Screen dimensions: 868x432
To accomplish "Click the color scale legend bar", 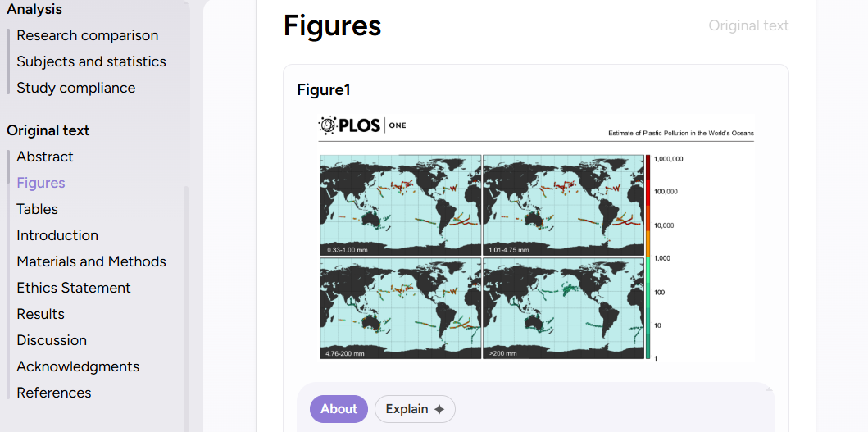I will click(648, 256).
